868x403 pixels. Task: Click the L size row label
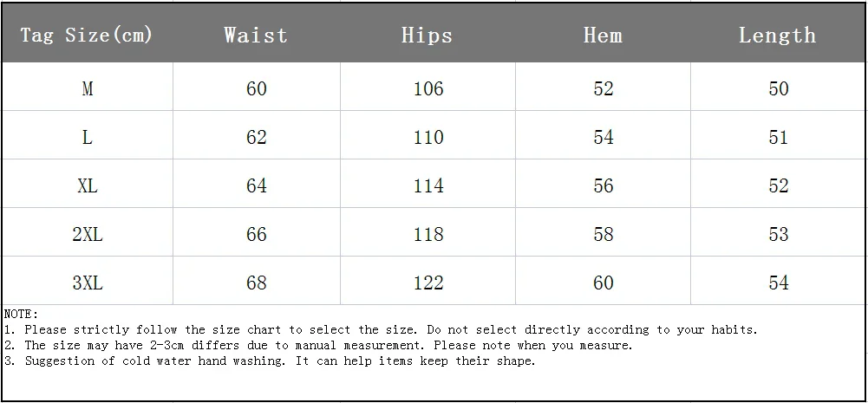click(87, 137)
